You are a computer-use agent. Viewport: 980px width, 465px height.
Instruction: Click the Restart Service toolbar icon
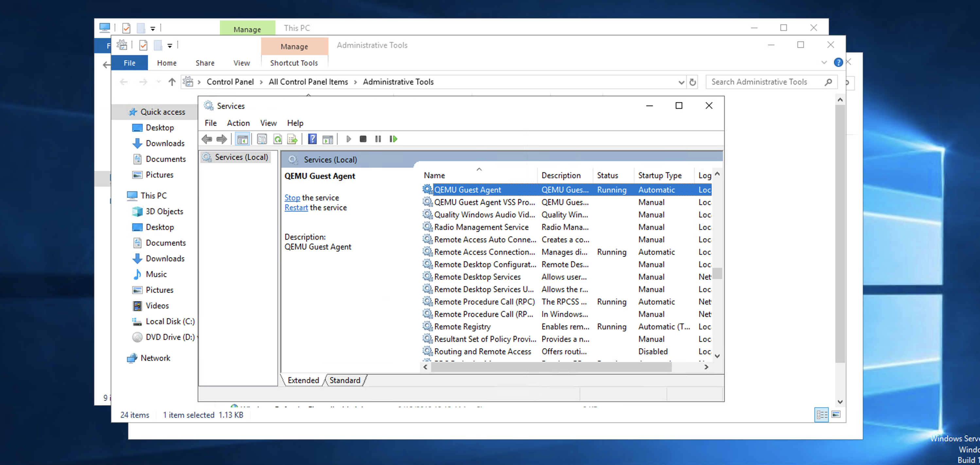click(394, 139)
